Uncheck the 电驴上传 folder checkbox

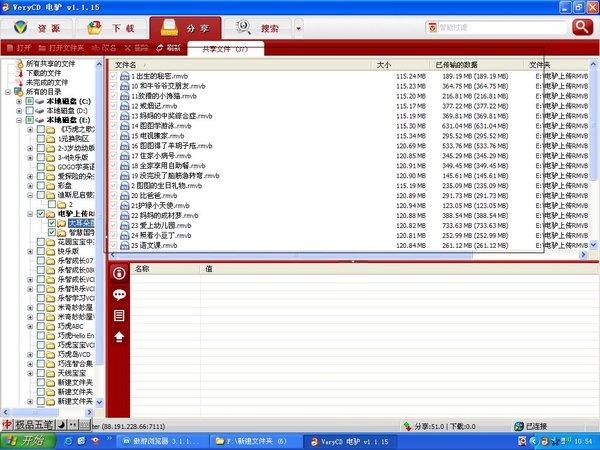tap(41, 214)
